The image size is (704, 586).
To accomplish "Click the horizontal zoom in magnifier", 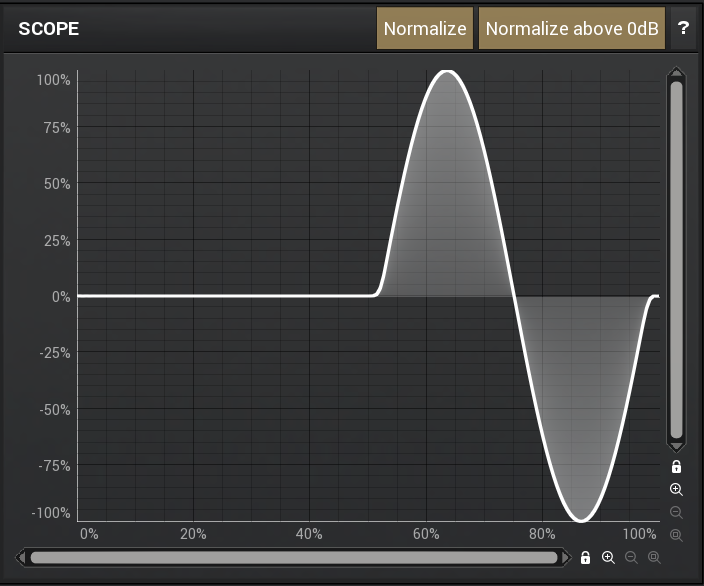I will (608, 558).
